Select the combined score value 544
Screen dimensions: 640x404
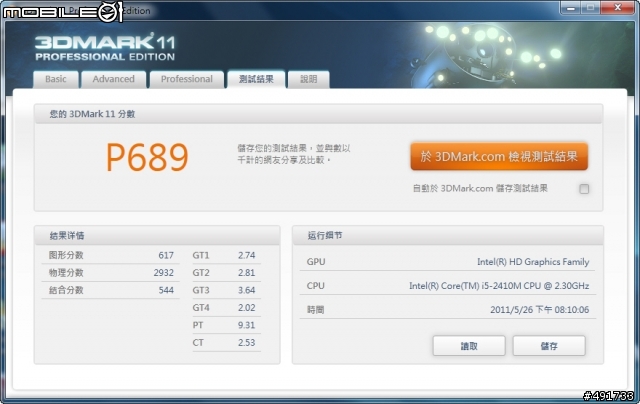(166, 290)
